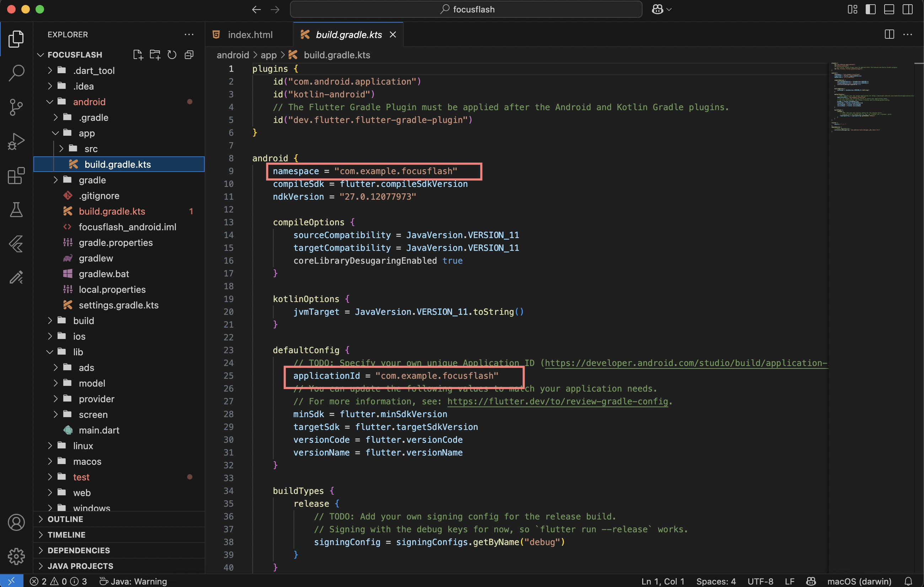This screenshot has height=587, width=924.
Task: Expand the ios folder
Action: point(79,336)
